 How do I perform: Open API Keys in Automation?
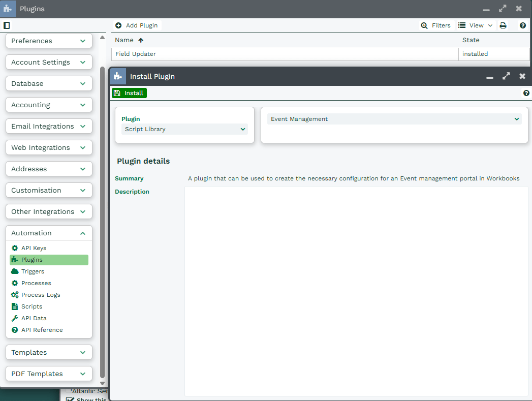(34, 248)
